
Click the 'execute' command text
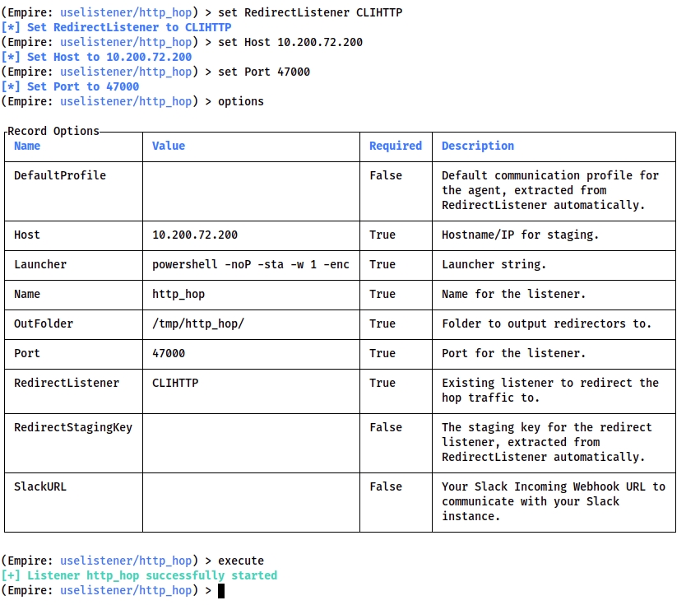tap(241, 561)
